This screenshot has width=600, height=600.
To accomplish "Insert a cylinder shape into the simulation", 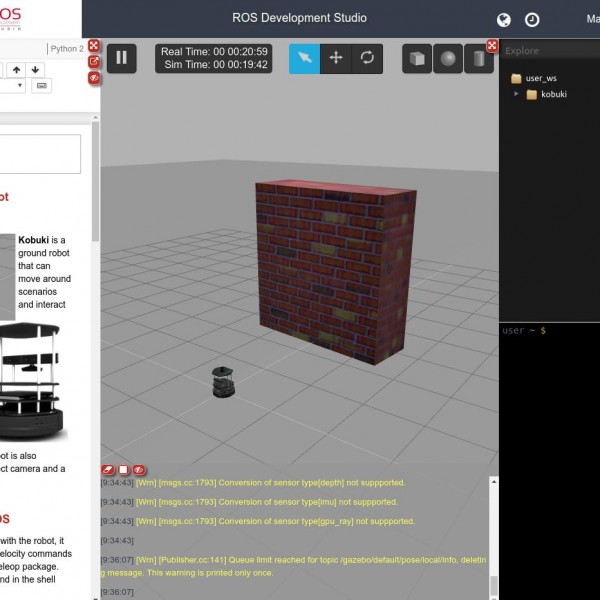I will click(x=479, y=59).
